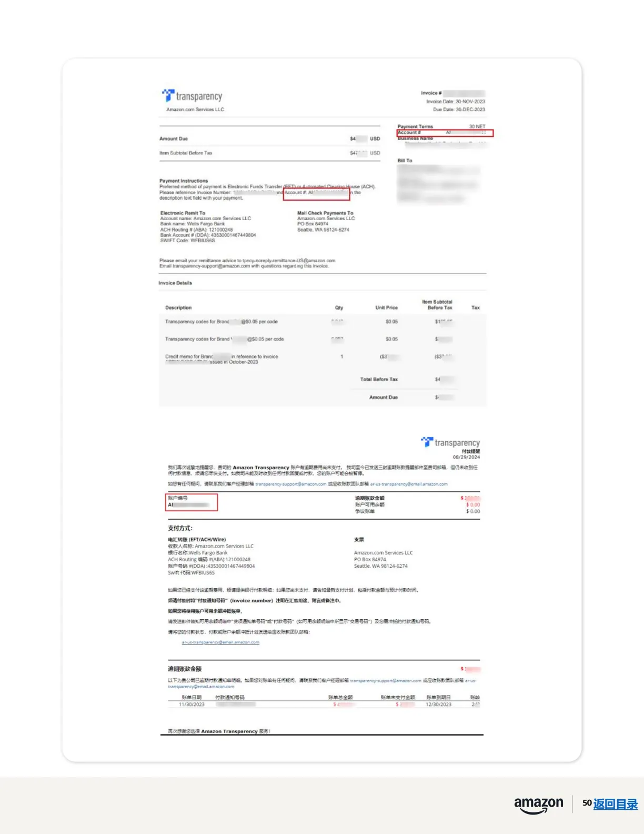The height and width of the screenshot is (834, 644).
Task: Click the date '08/29/2024'
Action: point(466,457)
